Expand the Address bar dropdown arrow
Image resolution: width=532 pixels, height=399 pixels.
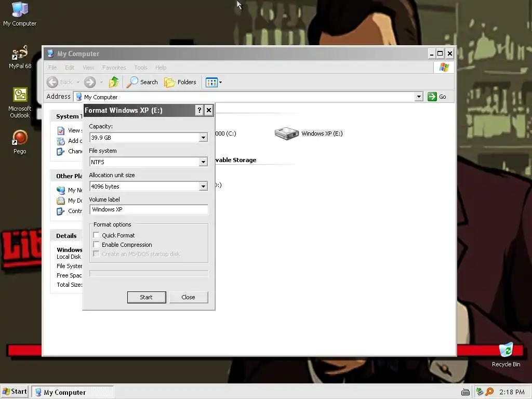[x=419, y=97]
